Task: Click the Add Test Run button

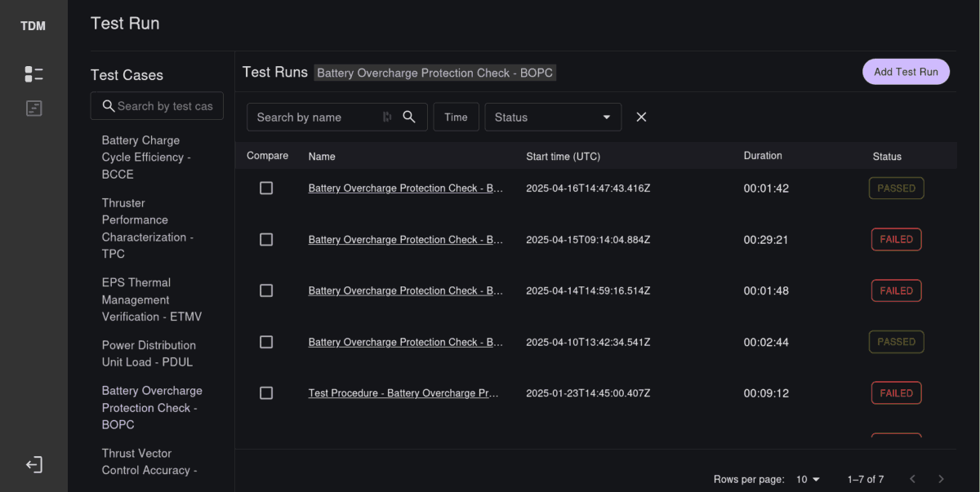Action: [906, 72]
